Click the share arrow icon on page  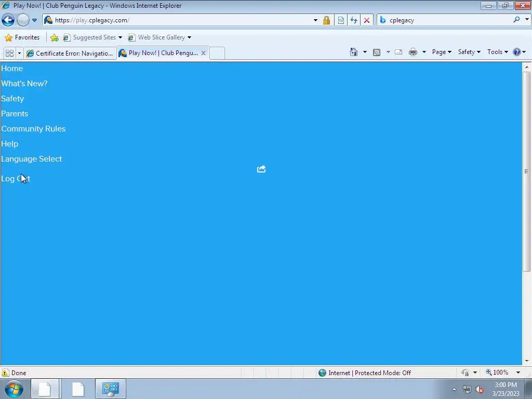pyautogui.click(x=261, y=169)
